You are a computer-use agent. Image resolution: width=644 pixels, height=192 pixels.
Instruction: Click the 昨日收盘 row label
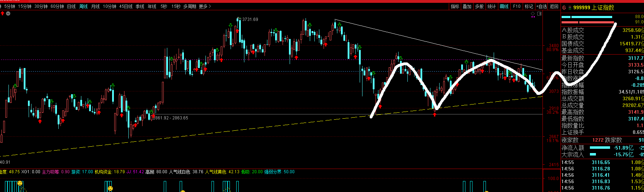click(x=573, y=72)
